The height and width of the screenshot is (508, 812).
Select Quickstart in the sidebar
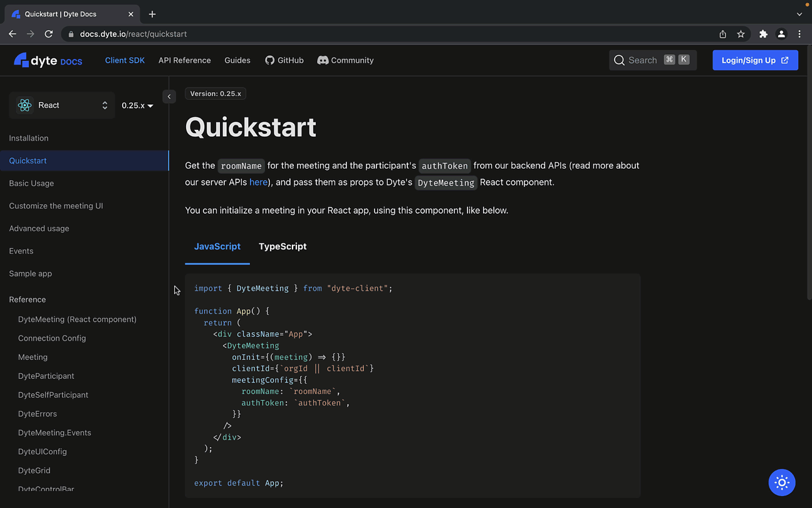tap(85, 161)
